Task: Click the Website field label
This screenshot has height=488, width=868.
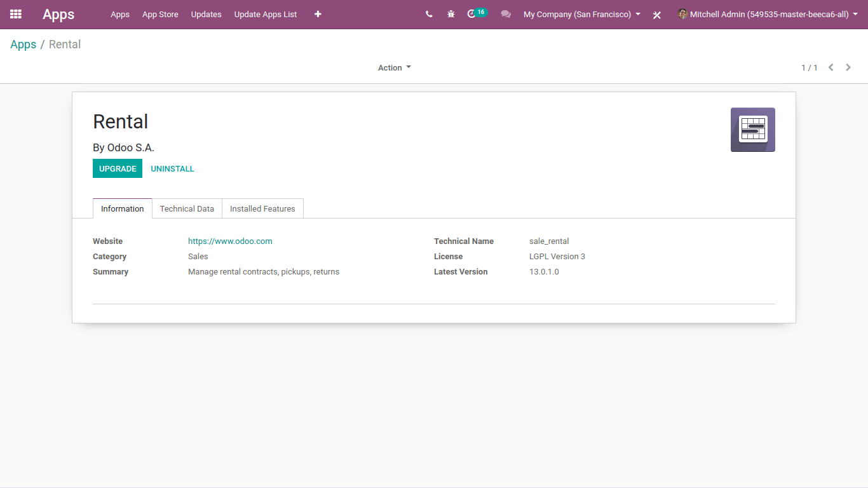Action: [x=108, y=241]
